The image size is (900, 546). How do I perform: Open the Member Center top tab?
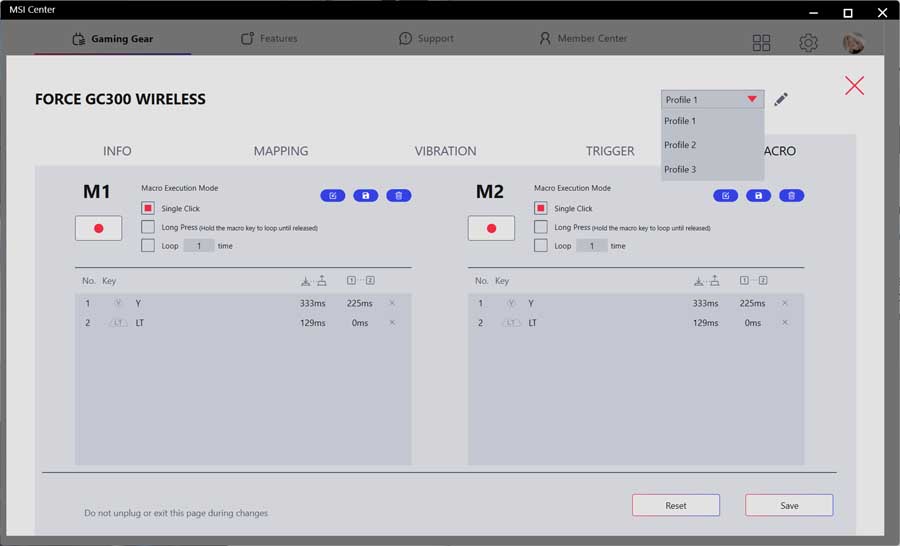(x=583, y=38)
